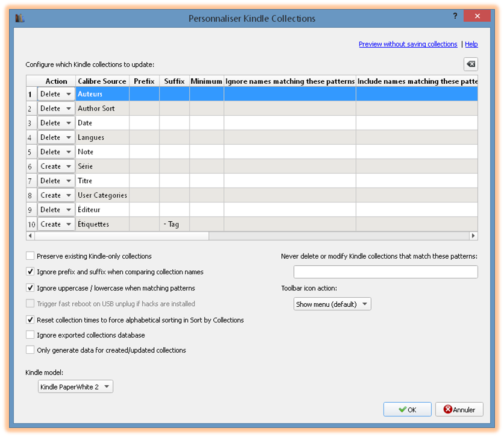Open Action dropdown for Date row

pos(56,123)
